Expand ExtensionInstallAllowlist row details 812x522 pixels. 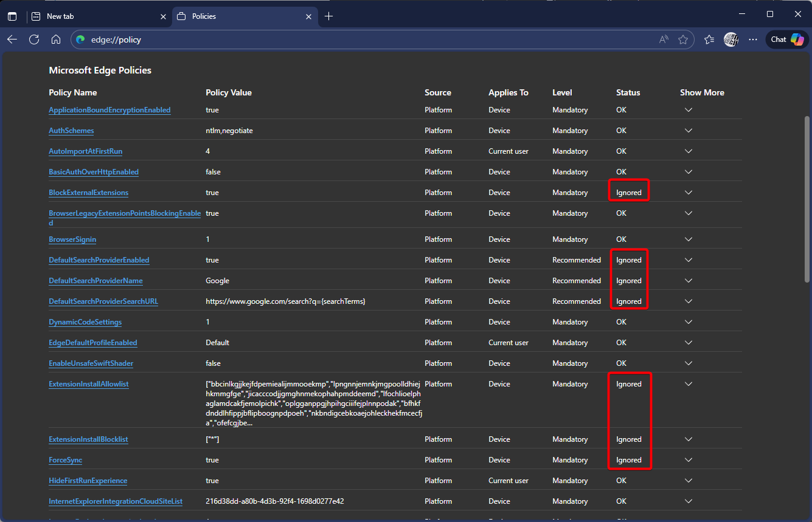pos(689,384)
